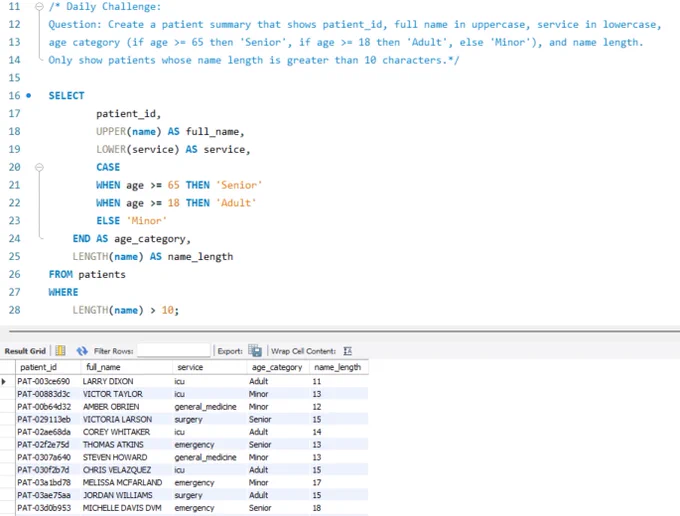
Task: Select cell CHRIS VELAZQUEZ
Action: pyautogui.click(x=117, y=470)
